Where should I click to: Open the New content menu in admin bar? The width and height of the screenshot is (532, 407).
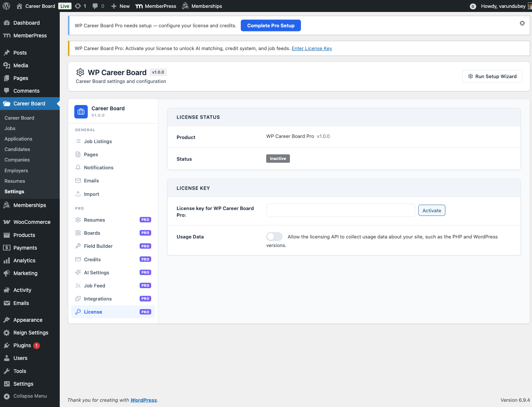[x=120, y=6]
